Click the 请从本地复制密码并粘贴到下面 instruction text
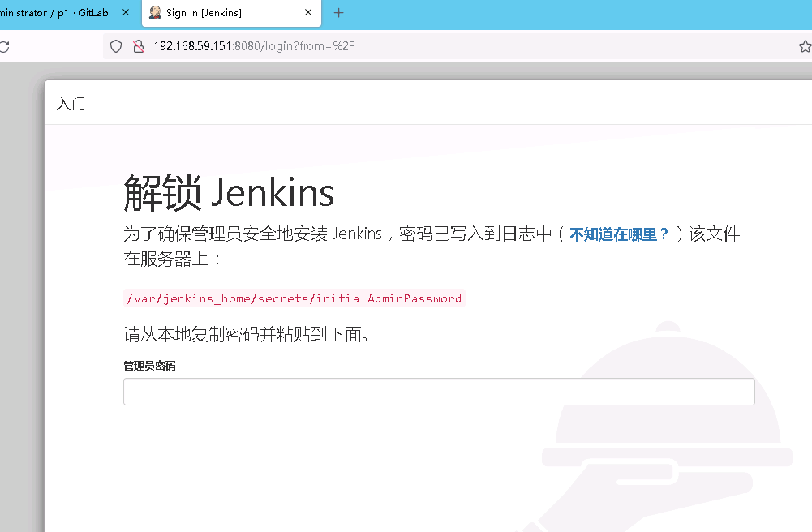The image size is (812, 532). 247,334
